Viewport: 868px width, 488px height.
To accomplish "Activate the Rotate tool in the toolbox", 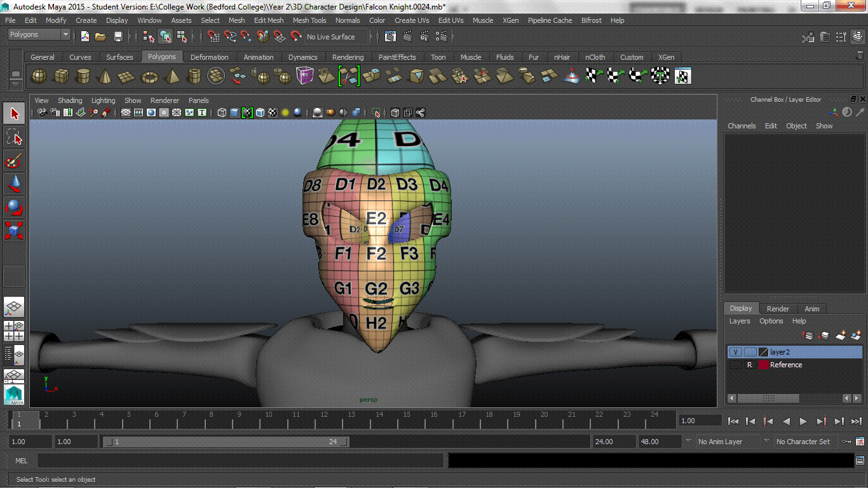I will click(14, 207).
